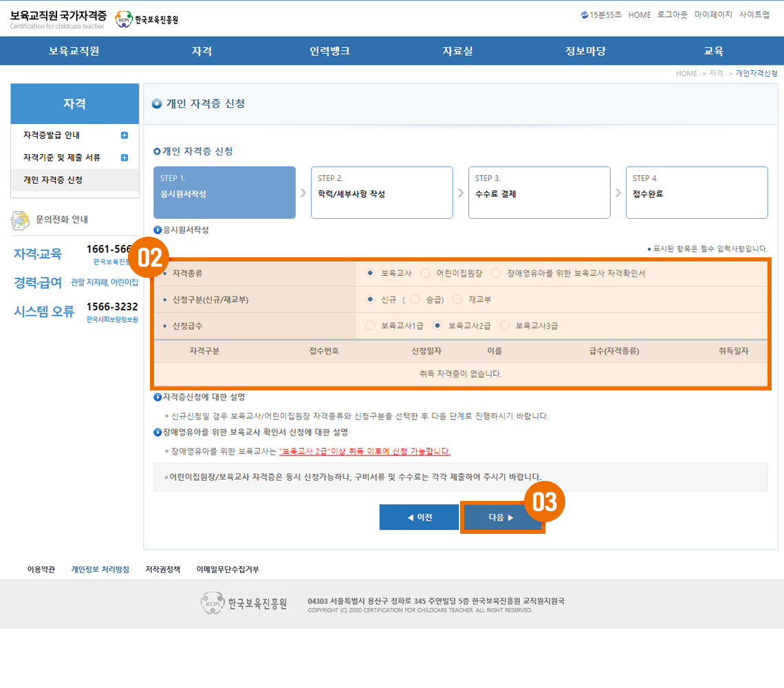The image size is (784, 688).
Task: Select 재교부 application type radio
Action: tap(457, 299)
